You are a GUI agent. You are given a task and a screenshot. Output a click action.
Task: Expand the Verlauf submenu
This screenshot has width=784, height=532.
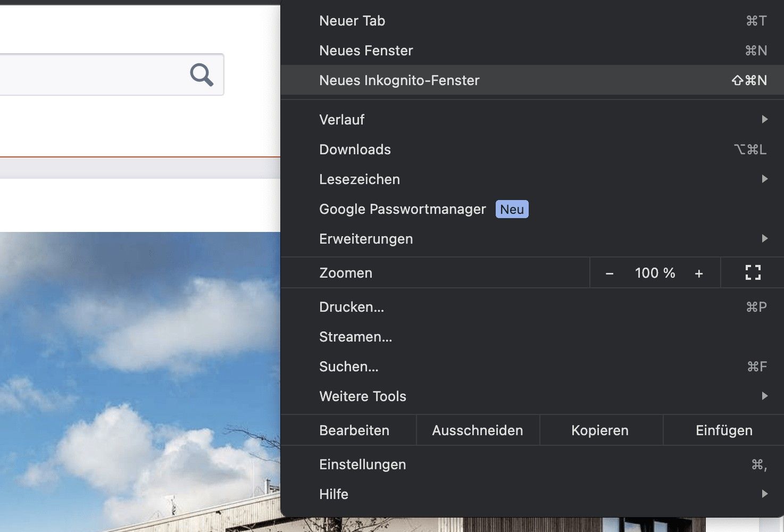coord(342,120)
